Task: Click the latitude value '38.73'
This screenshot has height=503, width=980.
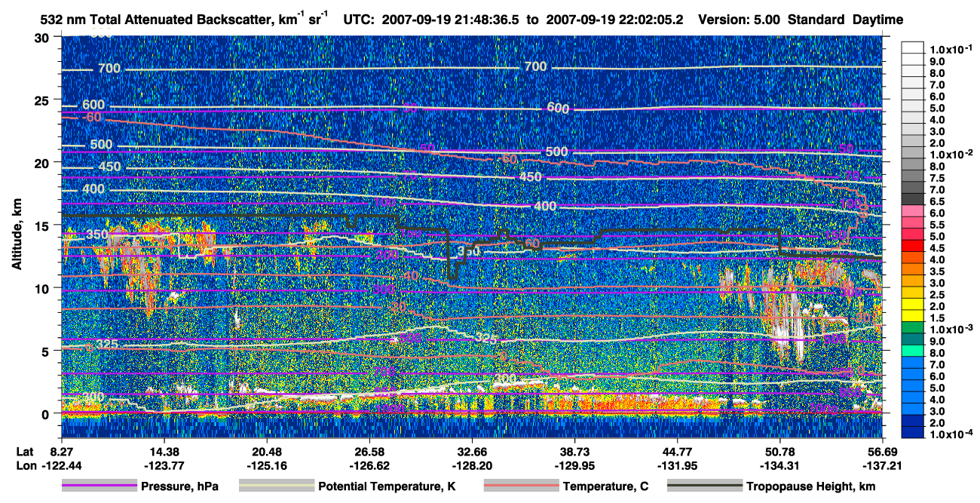Action: (574, 450)
